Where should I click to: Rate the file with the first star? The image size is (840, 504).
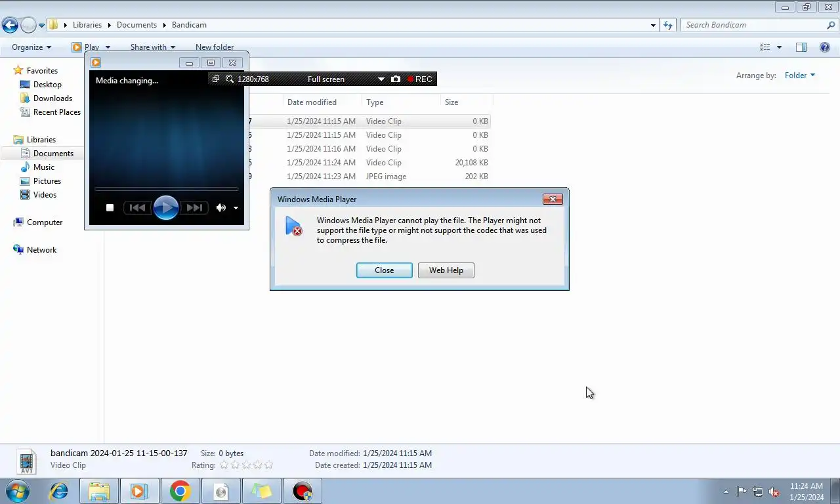224,465
